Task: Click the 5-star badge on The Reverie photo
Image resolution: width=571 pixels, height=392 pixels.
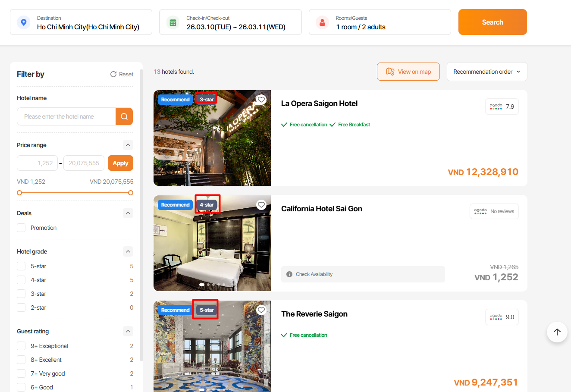Action: (207, 310)
